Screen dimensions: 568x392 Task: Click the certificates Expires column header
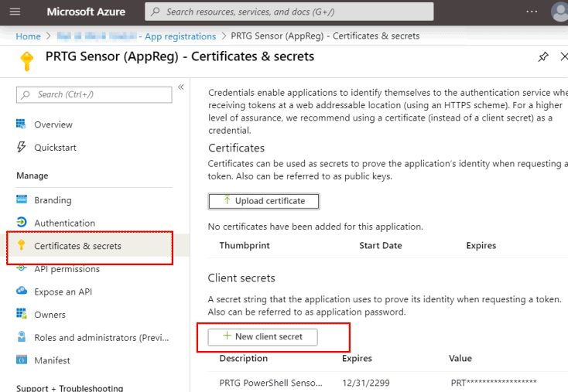point(481,245)
